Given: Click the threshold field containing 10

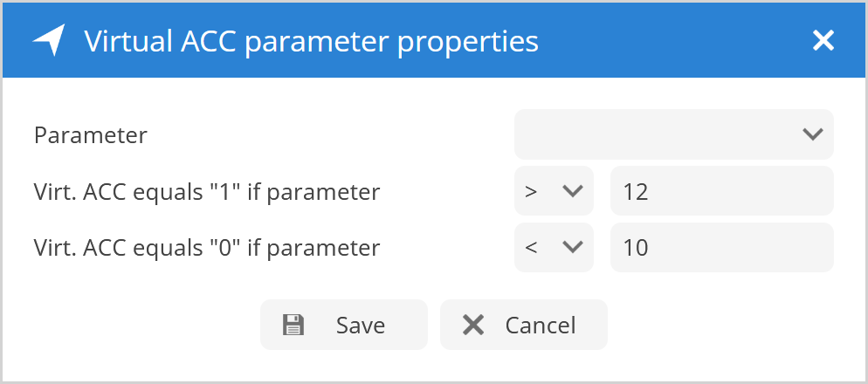Looking at the screenshot, I should pos(721,247).
